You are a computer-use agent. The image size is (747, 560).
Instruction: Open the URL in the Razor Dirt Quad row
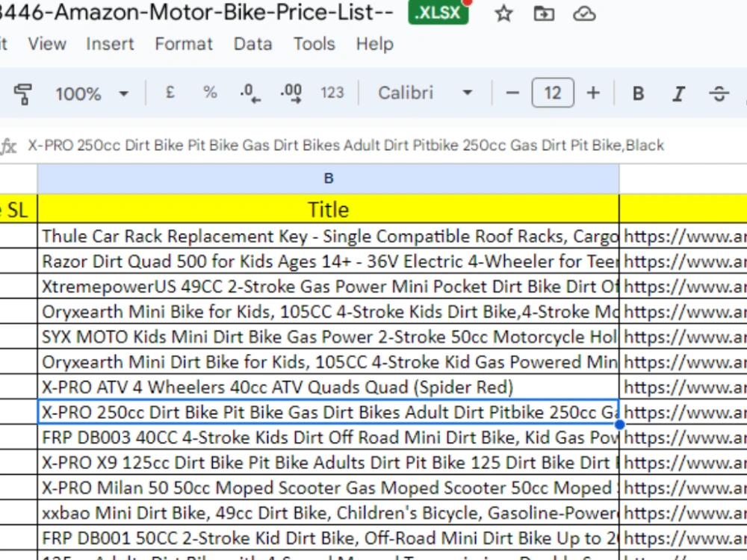[685, 261]
